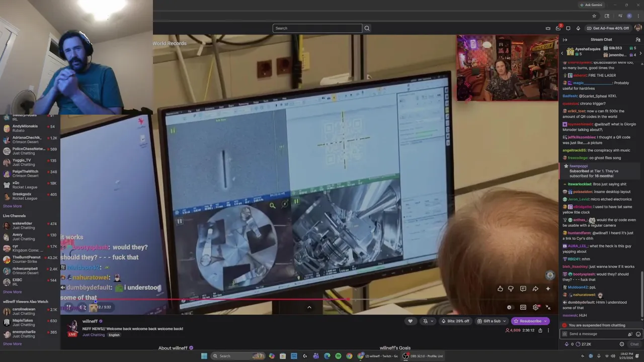Expand video overlay chevron up
Image resolution: width=644 pixels, height=362 pixels.
(309, 307)
